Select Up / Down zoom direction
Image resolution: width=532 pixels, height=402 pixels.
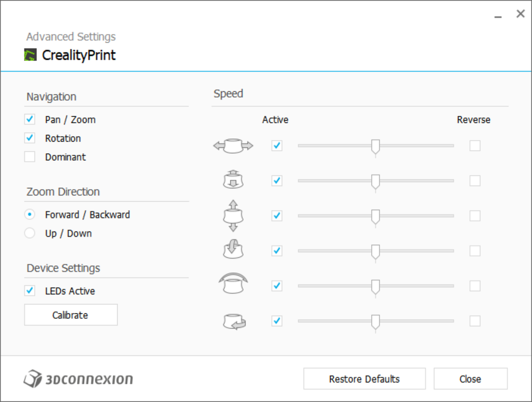(30, 233)
